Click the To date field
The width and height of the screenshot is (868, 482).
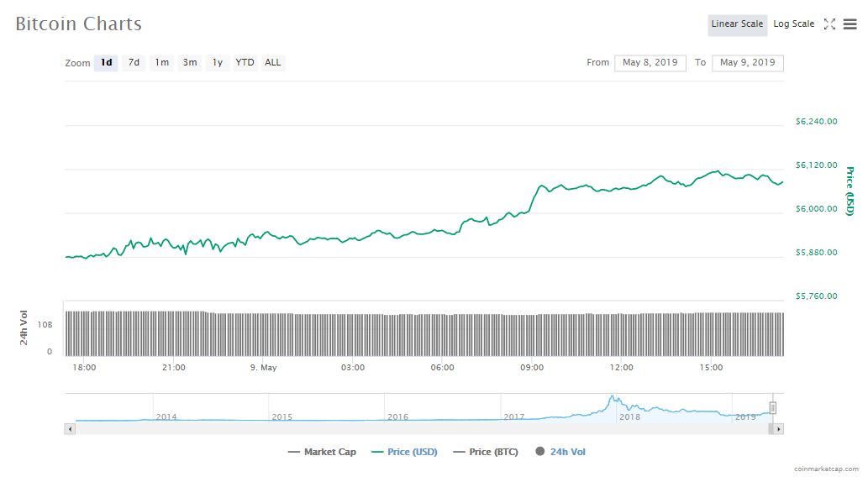click(747, 63)
